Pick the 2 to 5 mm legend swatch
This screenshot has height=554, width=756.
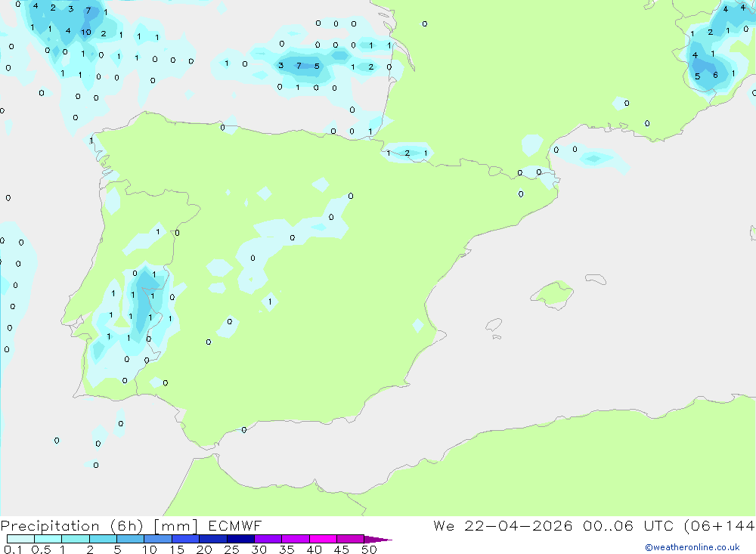coord(103,539)
